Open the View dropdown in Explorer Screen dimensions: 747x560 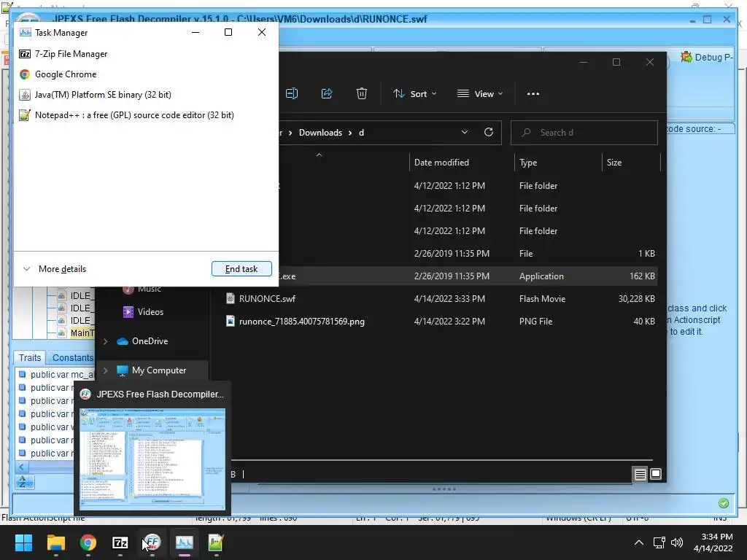coord(480,94)
